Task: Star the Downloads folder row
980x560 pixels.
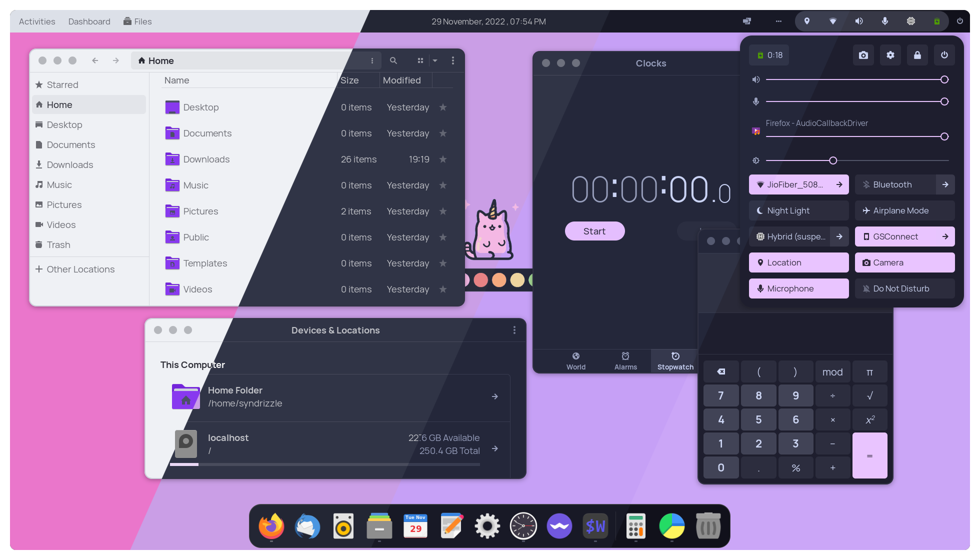Action: tap(442, 159)
